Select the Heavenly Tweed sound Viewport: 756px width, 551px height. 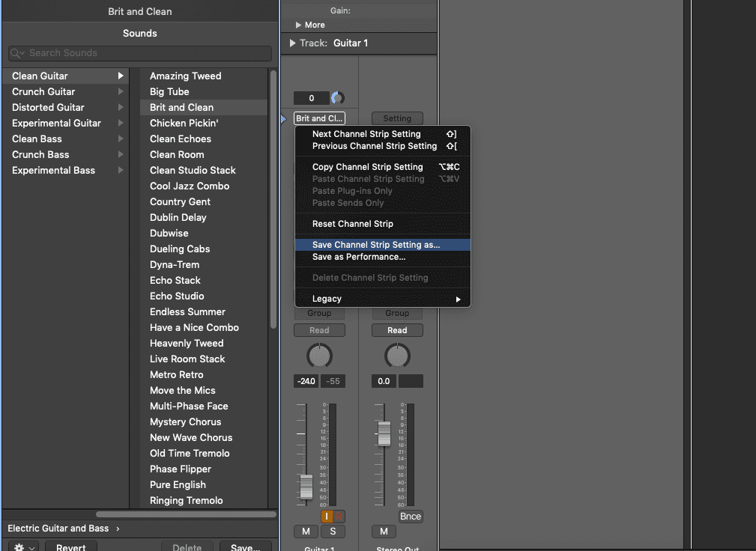click(204, 344)
